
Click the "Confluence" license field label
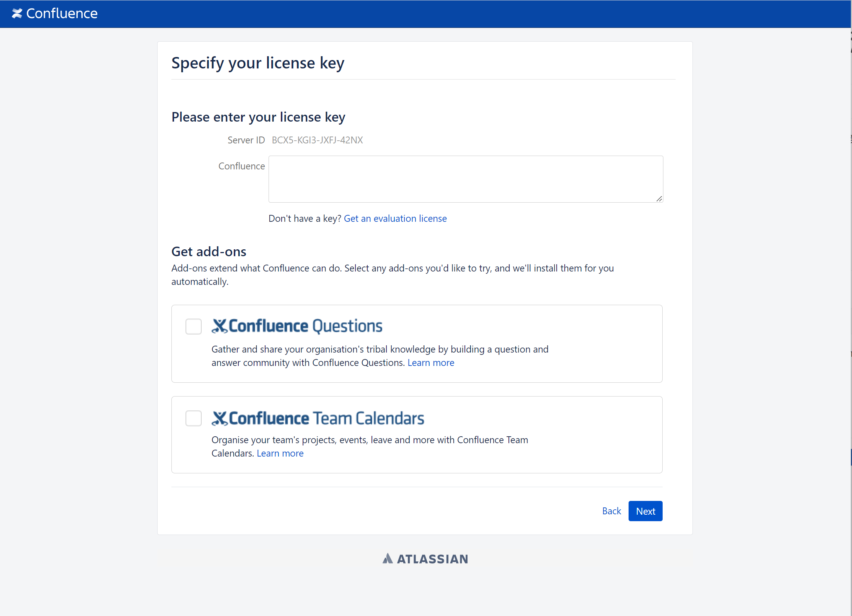[x=241, y=166]
